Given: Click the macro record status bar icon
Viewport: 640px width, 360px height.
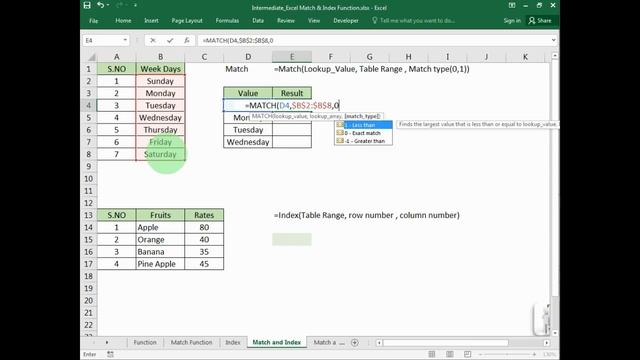Looking at the screenshot, I should point(110,354).
